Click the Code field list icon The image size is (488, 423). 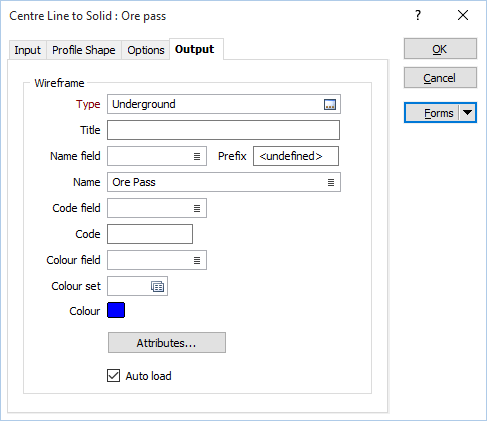pos(197,208)
